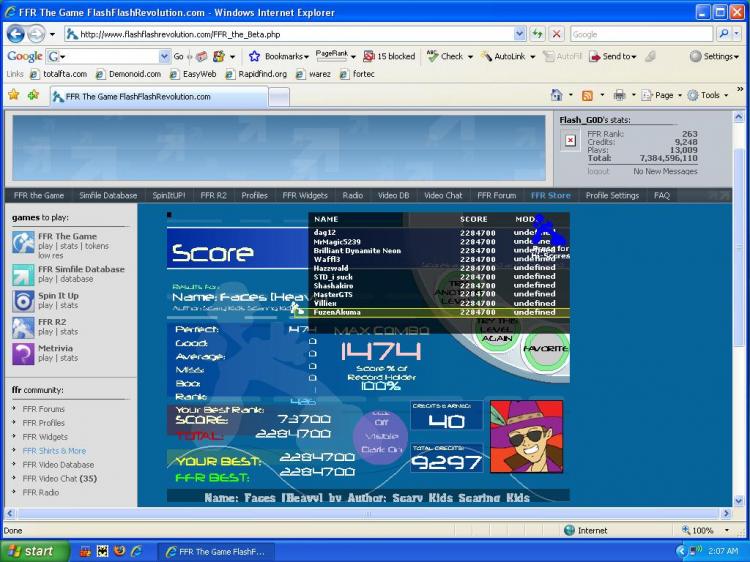
Task: Click the Spin It Up game icon
Action: coord(23,301)
